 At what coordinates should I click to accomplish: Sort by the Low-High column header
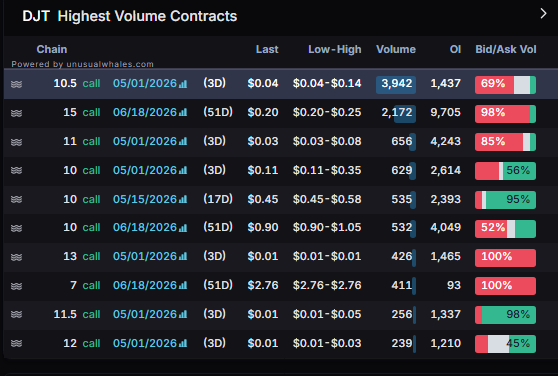coord(335,49)
